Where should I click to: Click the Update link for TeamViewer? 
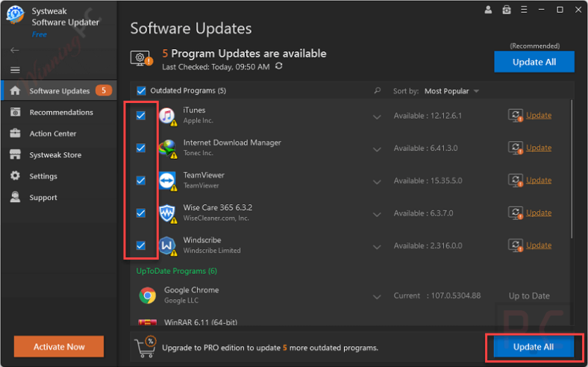[539, 181]
